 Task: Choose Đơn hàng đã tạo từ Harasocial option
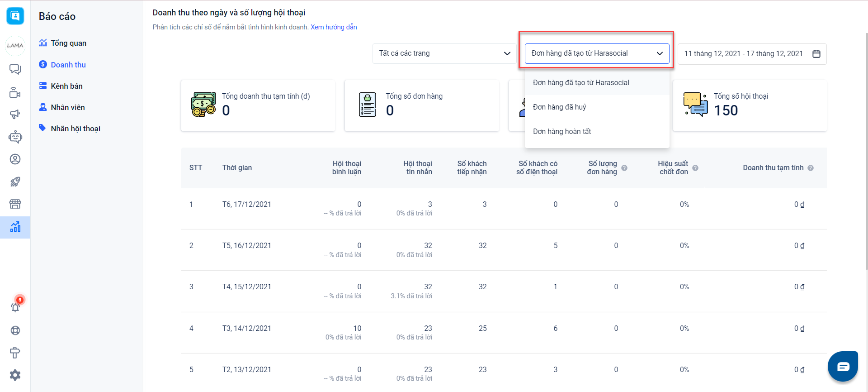click(x=597, y=82)
